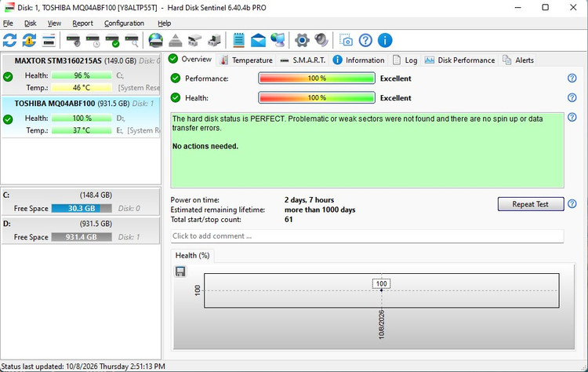Screen dimensions: 588x372
Task: Click the help icon beside status message
Action: [572, 117]
